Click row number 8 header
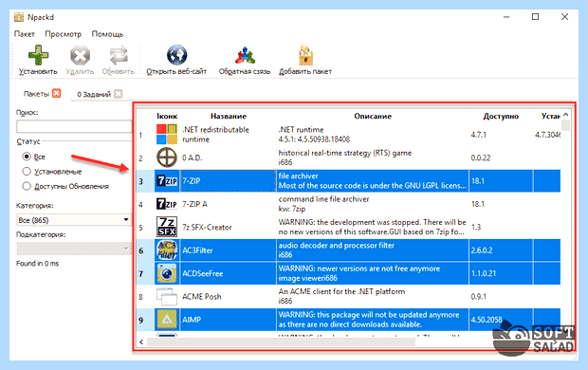Image resolution: width=588 pixels, height=370 pixels. (x=145, y=297)
